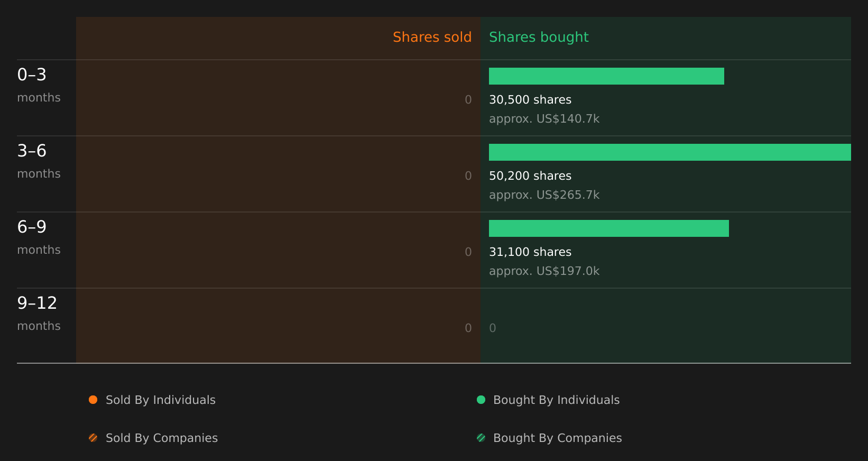
Task: Select the Bought By Companies legend label
Action: point(558,438)
